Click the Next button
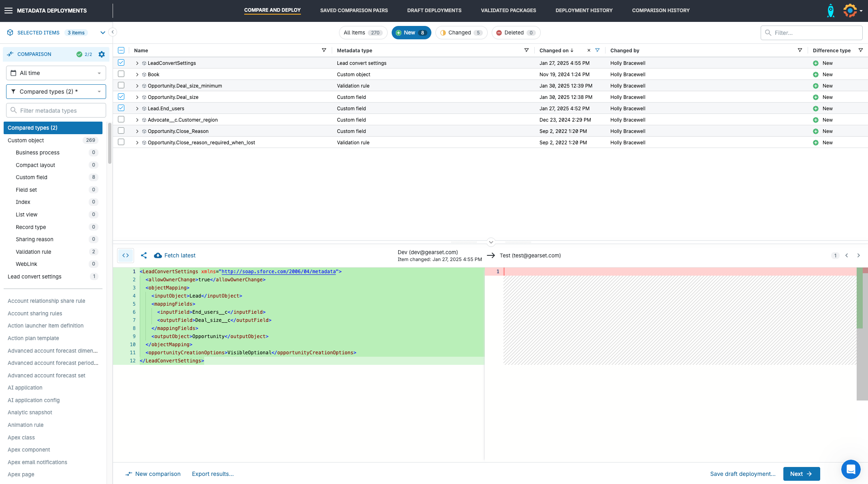The image size is (868, 484). tap(801, 474)
